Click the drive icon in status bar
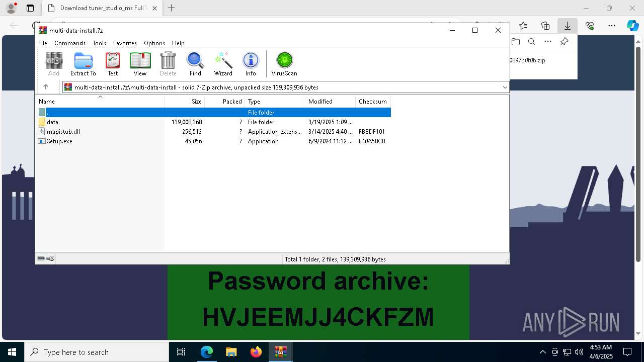 (41, 258)
